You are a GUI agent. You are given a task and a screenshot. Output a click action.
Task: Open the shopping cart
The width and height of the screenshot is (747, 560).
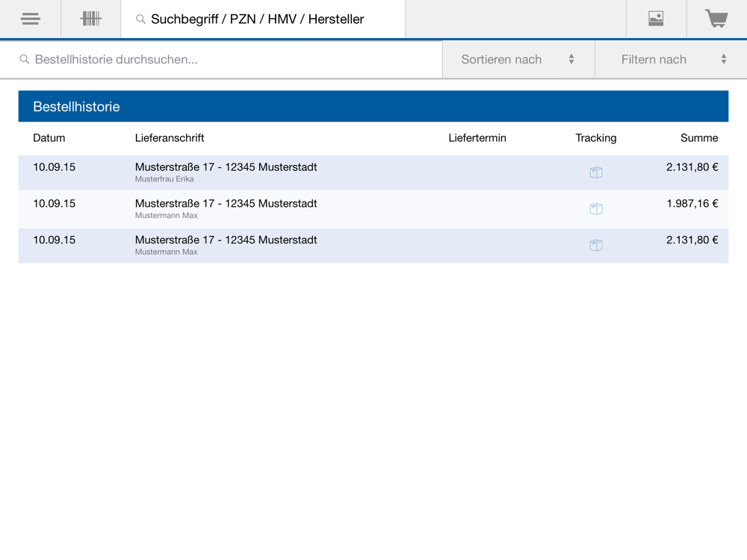click(716, 19)
